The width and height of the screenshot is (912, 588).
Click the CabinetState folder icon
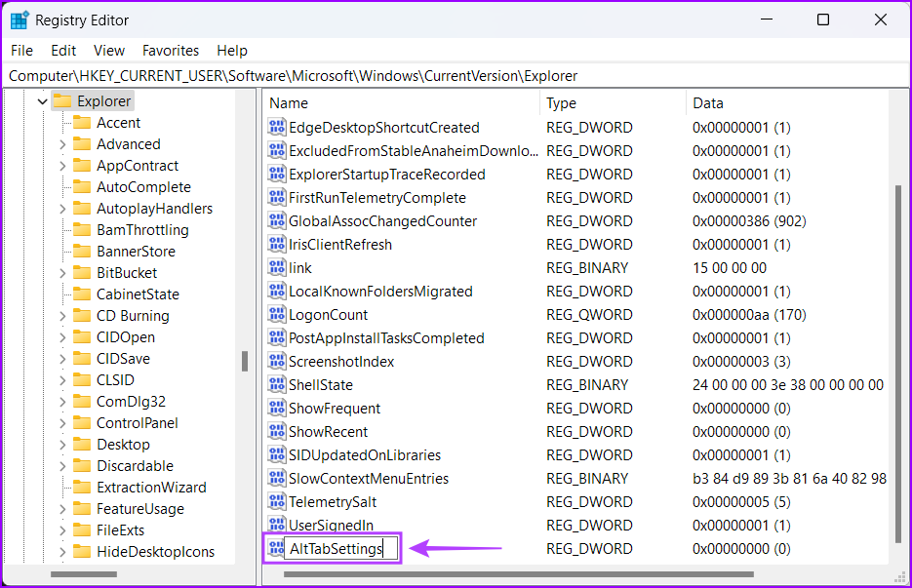(82, 294)
